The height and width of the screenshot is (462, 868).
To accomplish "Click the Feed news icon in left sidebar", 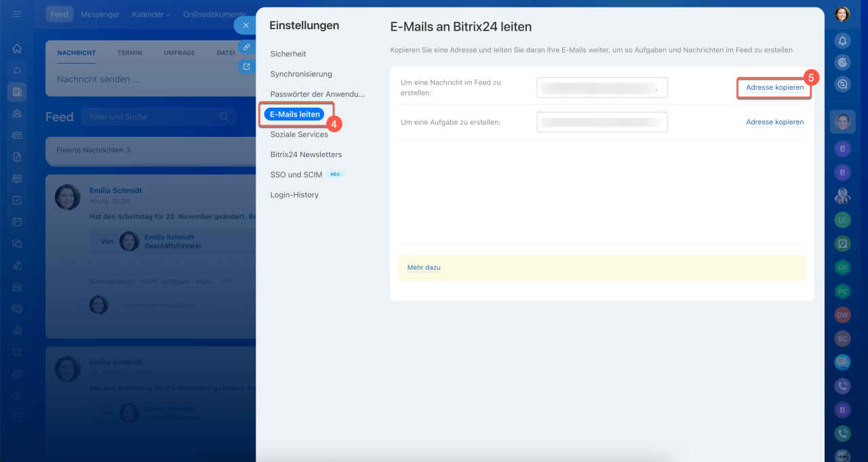I will [x=17, y=91].
